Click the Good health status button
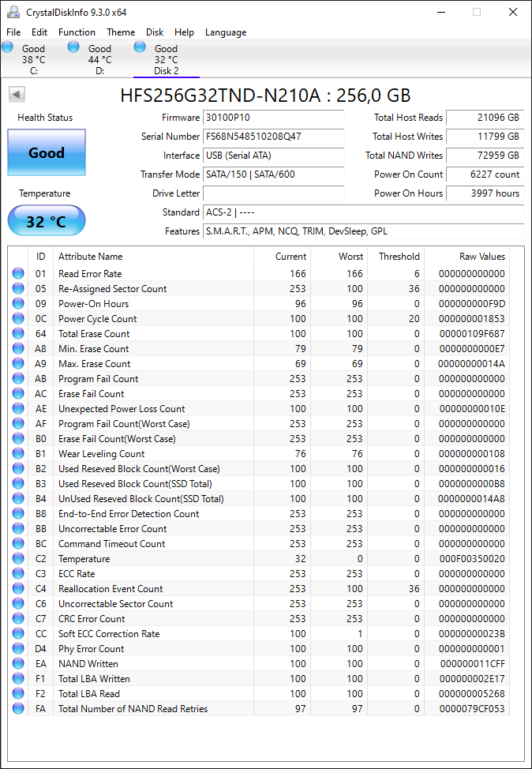532x769 pixels. pos(47,152)
